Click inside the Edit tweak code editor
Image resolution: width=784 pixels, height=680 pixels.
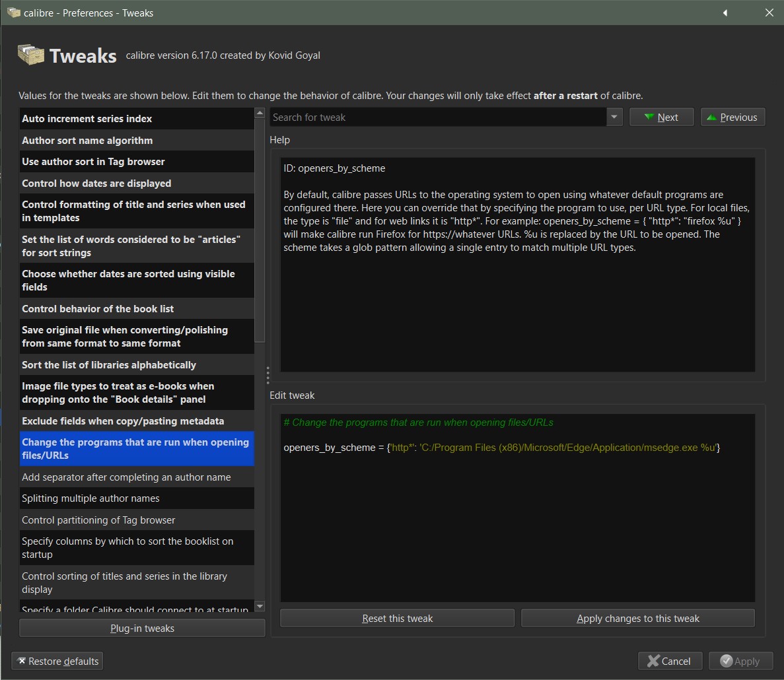[x=518, y=508]
